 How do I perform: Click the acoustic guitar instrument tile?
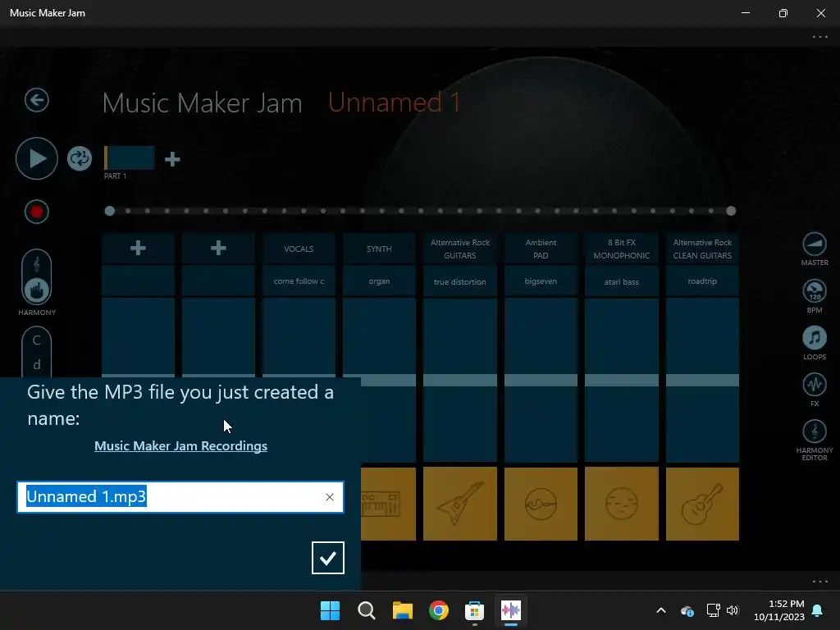[x=702, y=504]
